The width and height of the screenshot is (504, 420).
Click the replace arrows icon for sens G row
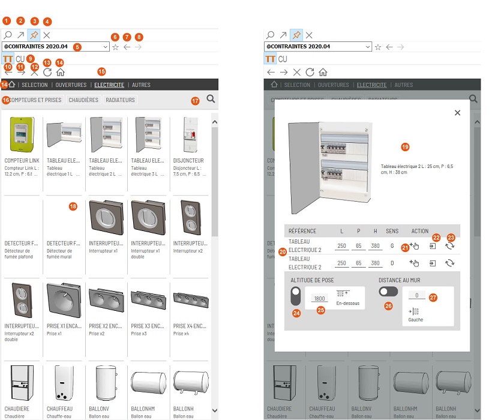[448, 246]
